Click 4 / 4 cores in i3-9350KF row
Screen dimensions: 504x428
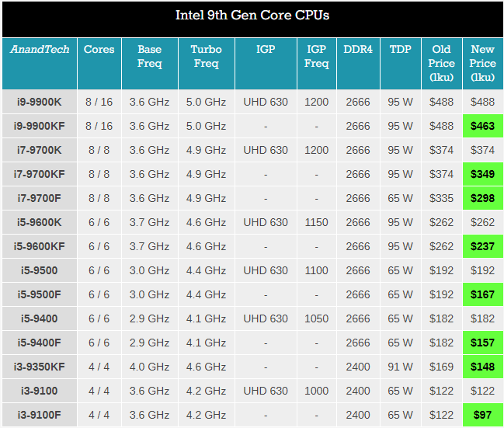pos(99,367)
